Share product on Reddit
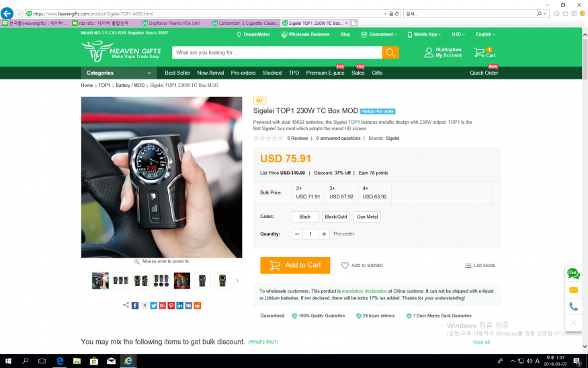588x368 pixels. pos(198,305)
